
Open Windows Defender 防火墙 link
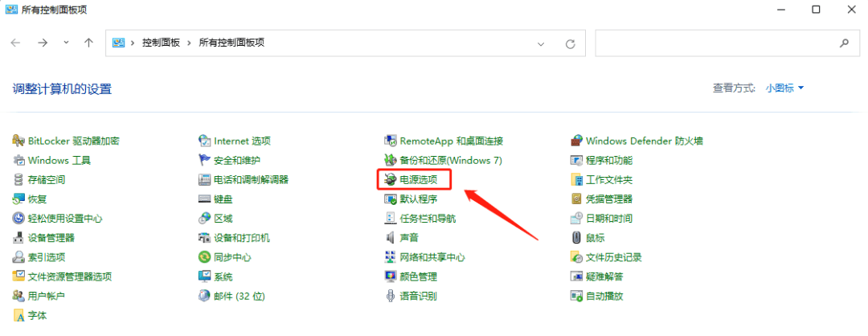coord(645,141)
